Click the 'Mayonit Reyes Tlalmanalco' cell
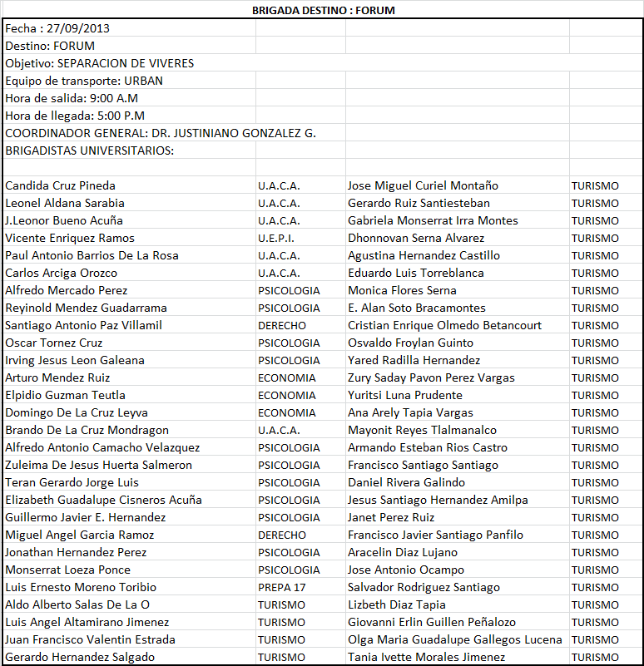The image size is (644, 666). [x=422, y=430]
